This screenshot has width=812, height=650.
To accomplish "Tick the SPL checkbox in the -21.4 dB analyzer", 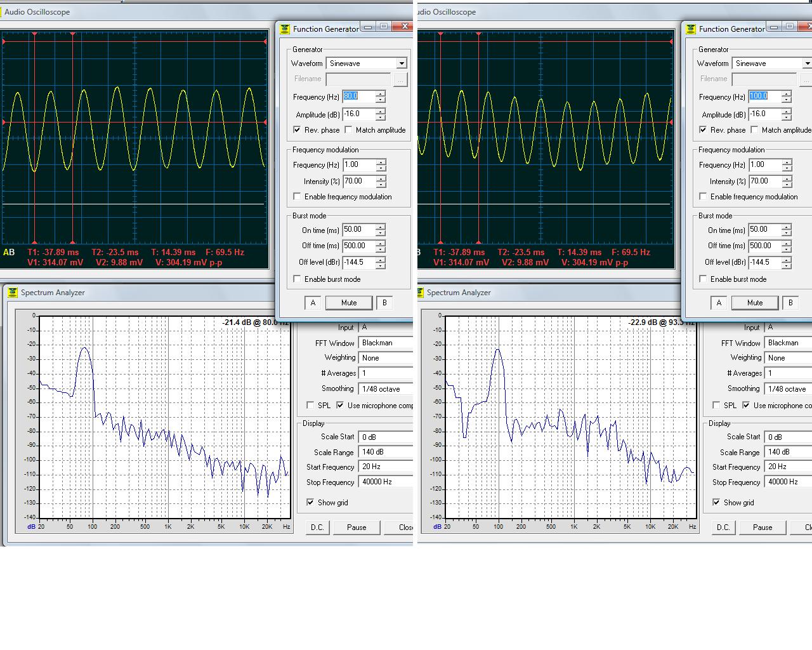I will [x=310, y=406].
